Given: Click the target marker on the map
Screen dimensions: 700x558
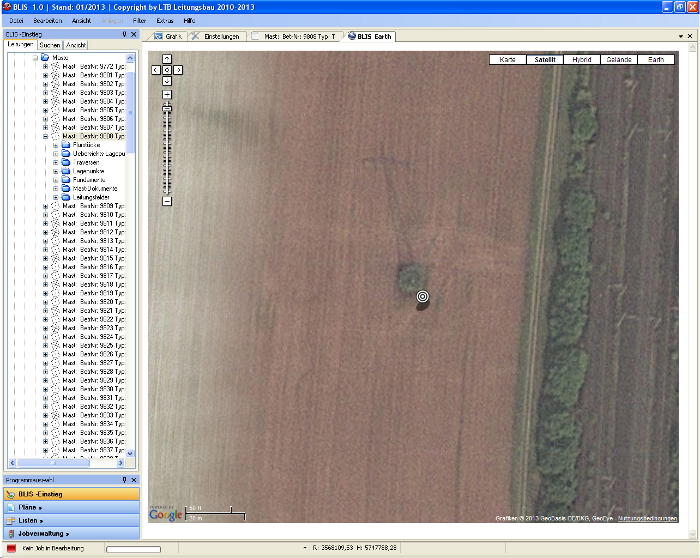Looking at the screenshot, I should click(422, 296).
